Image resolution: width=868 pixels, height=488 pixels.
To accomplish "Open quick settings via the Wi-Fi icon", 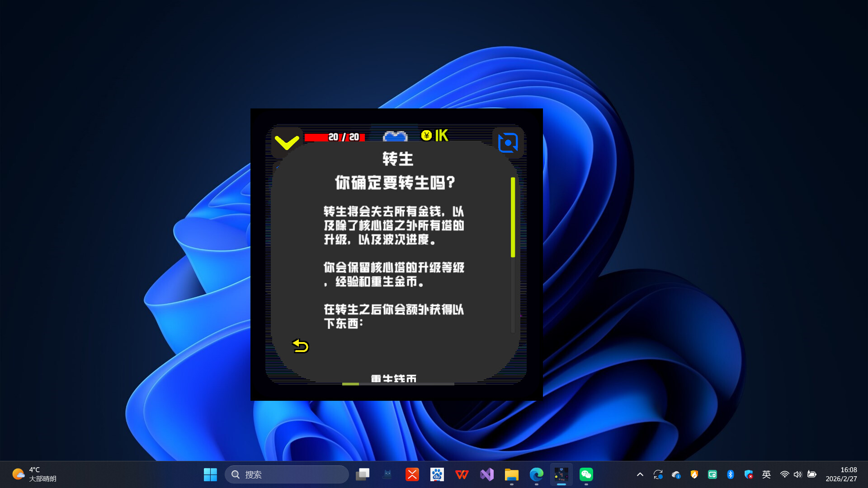I will click(784, 474).
